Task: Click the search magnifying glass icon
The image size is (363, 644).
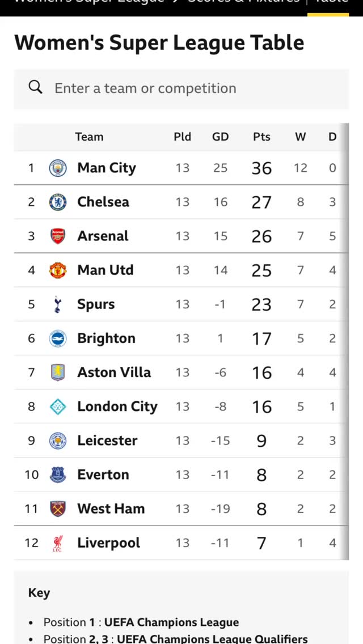Action: click(x=35, y=88)
